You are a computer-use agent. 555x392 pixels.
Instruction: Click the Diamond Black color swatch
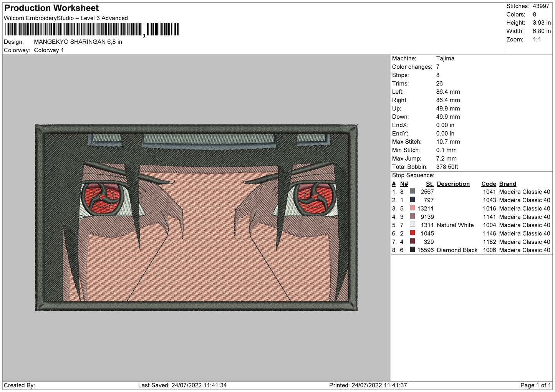pyautogui.click(x=413, y=250)
